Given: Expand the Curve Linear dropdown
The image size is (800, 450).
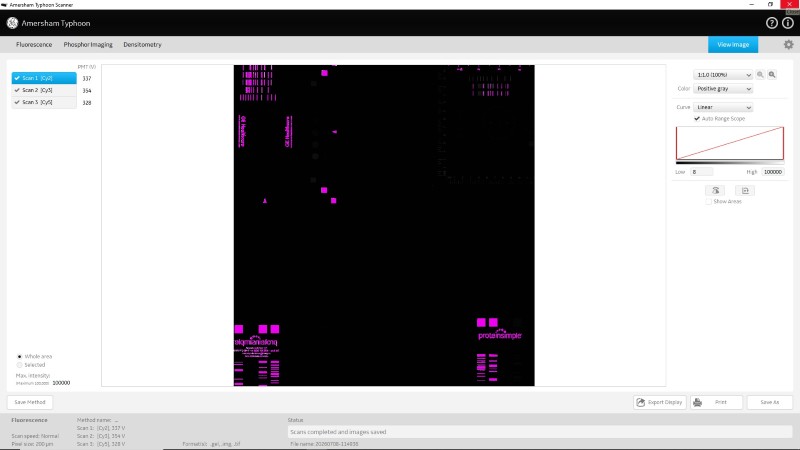Looking at the screenshot, I should [x=723, y=107].
